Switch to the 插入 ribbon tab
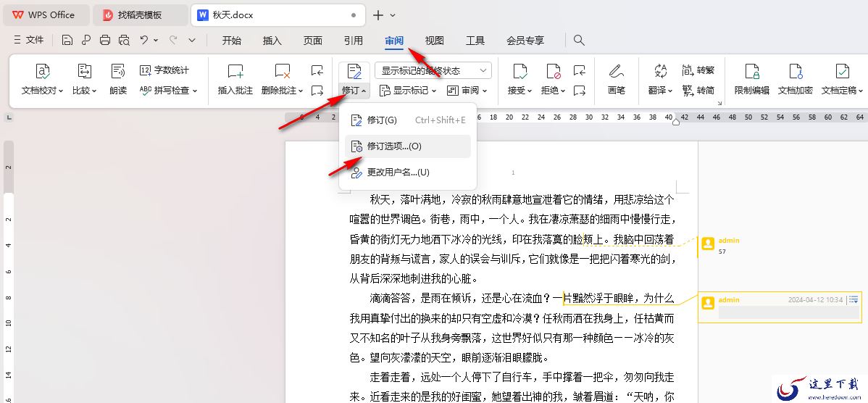 pos(272,40)
